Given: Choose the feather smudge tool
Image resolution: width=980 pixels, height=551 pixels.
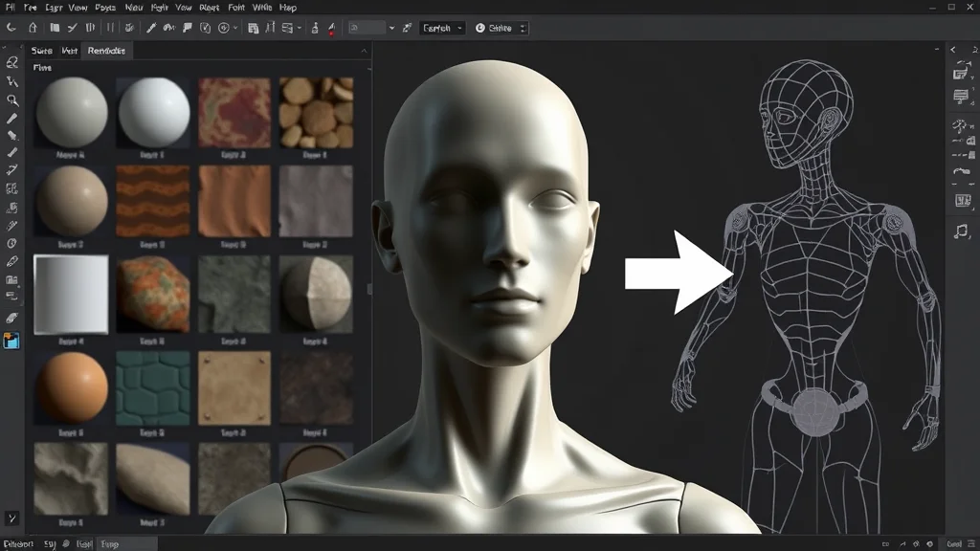Looking at the screenshot, I should pyautogui.click(x=11, y=318).
